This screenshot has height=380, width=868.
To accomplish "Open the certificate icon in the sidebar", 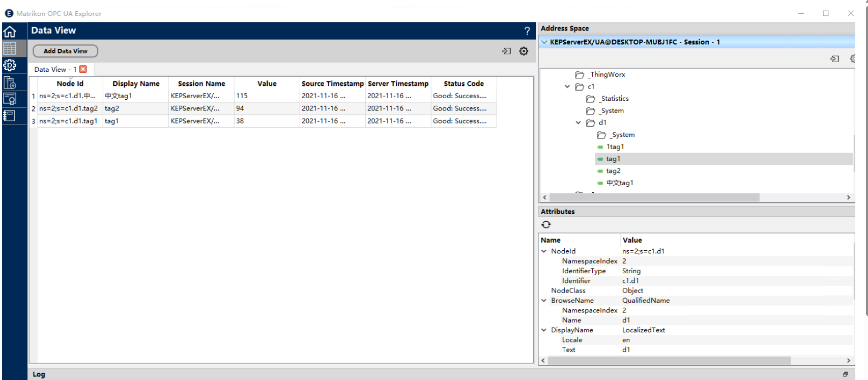I will 10,99.
